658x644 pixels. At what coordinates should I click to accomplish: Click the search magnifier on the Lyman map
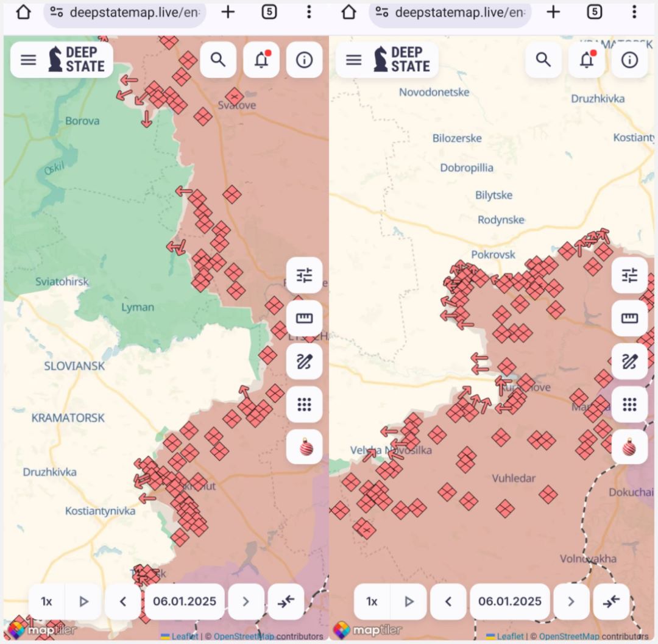coord(218,60)
